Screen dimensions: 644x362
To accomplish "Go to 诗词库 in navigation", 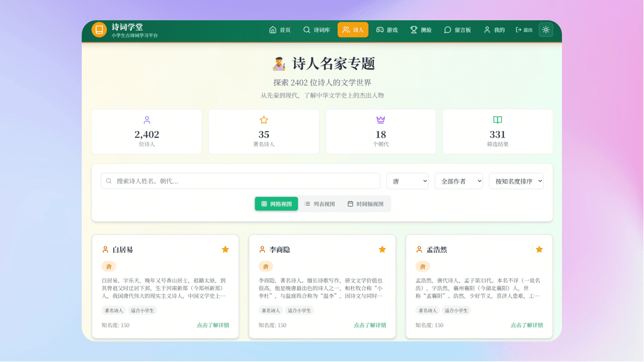I will click(x=316, y=30).
